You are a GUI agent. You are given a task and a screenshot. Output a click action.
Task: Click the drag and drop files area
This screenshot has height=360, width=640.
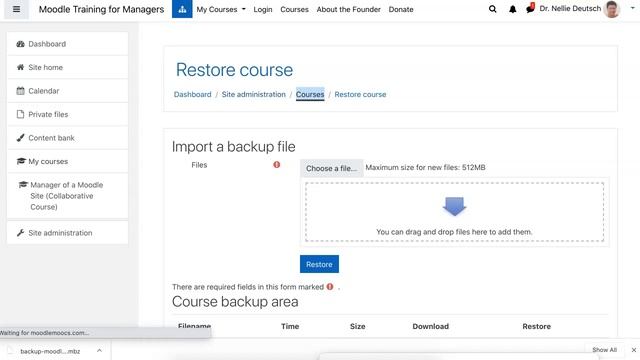tap(454, 212)
